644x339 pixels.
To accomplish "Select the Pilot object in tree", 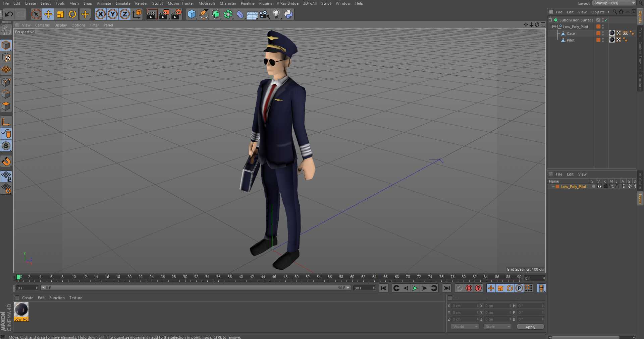I will coord(571,40).
